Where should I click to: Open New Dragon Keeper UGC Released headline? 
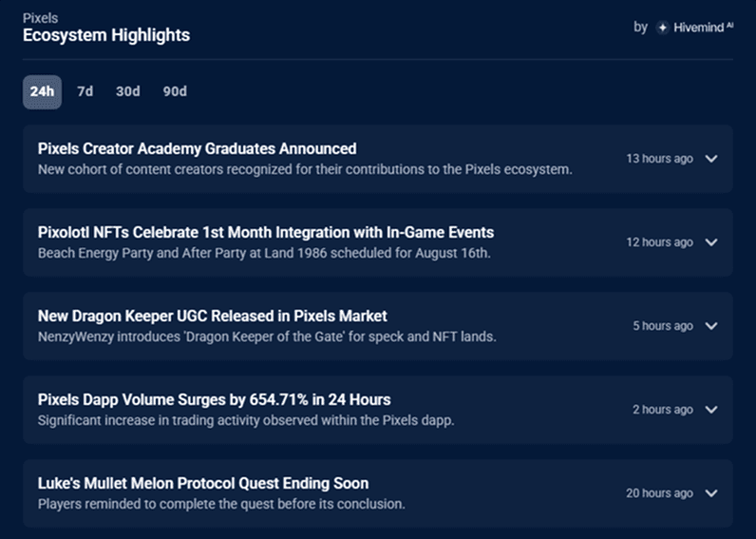212,316
